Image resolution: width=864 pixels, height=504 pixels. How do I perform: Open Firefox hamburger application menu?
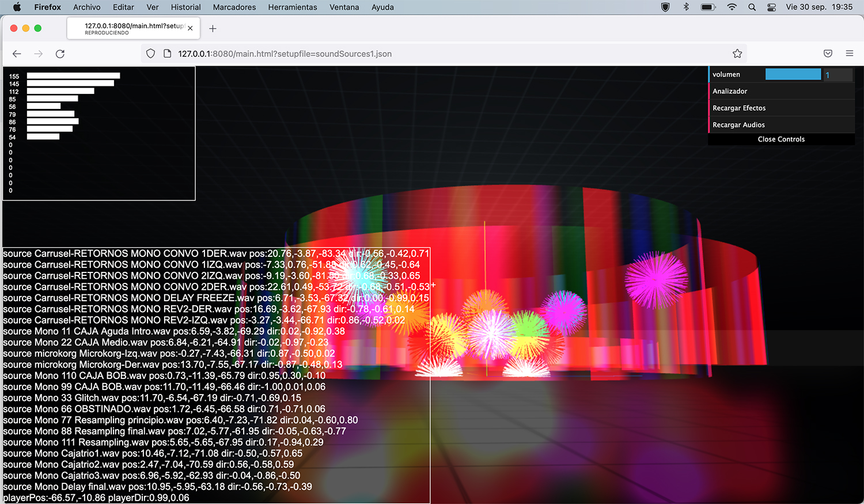point(849,54)
